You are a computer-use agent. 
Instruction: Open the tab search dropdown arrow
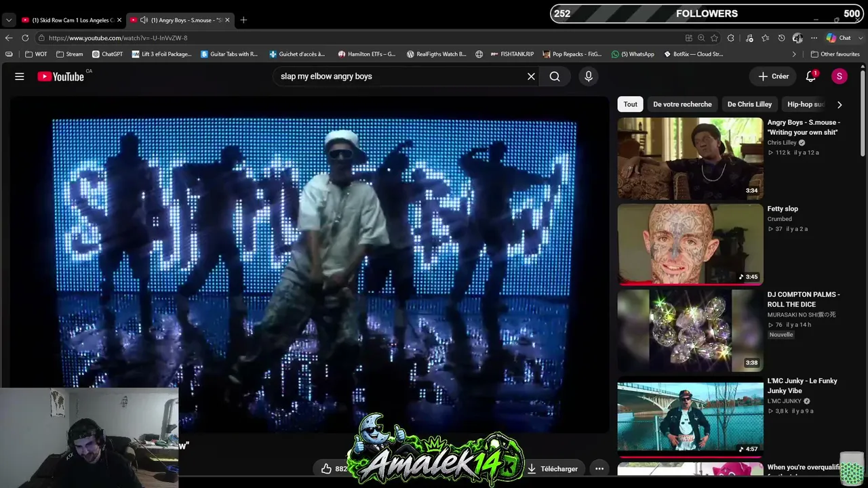click(x=9, y=20)
